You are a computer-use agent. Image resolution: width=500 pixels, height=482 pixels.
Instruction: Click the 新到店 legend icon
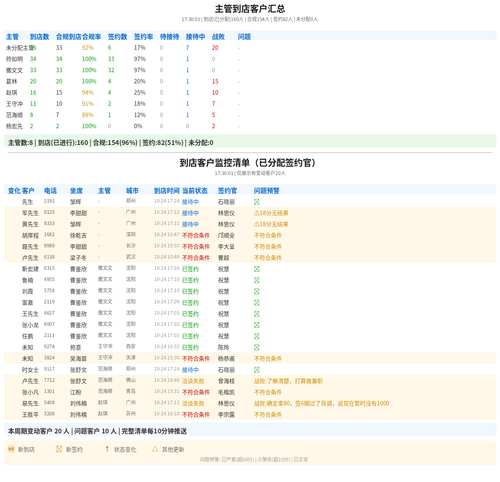pos(11,449)
